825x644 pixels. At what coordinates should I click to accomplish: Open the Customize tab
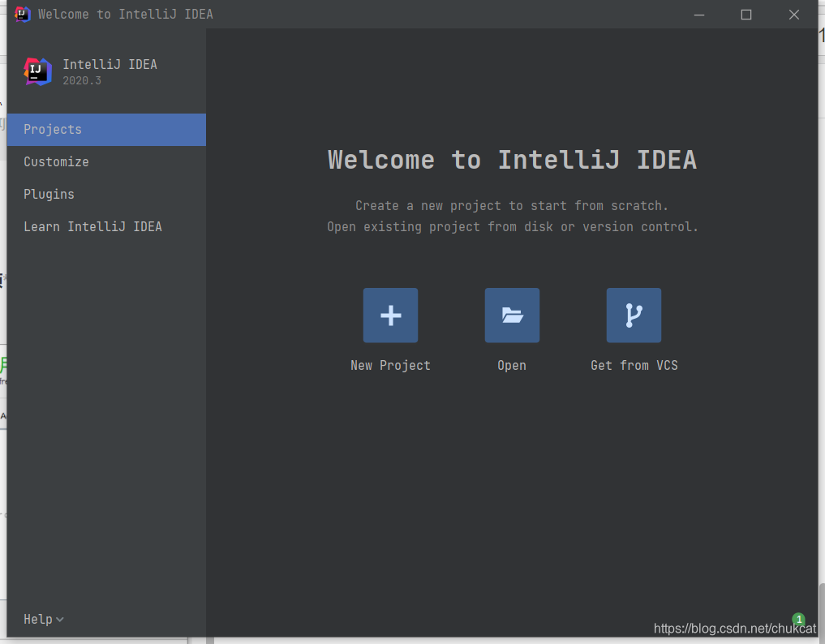pyautogui.click(x=106, y=162)
